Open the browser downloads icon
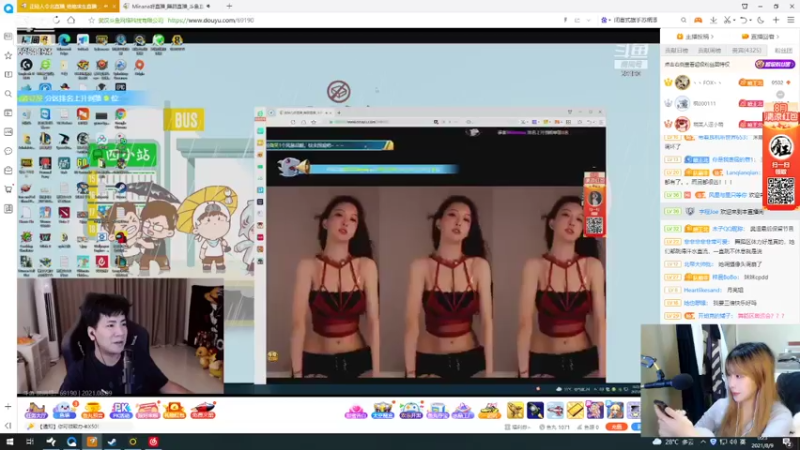800x450 pixels. [713, 20]
